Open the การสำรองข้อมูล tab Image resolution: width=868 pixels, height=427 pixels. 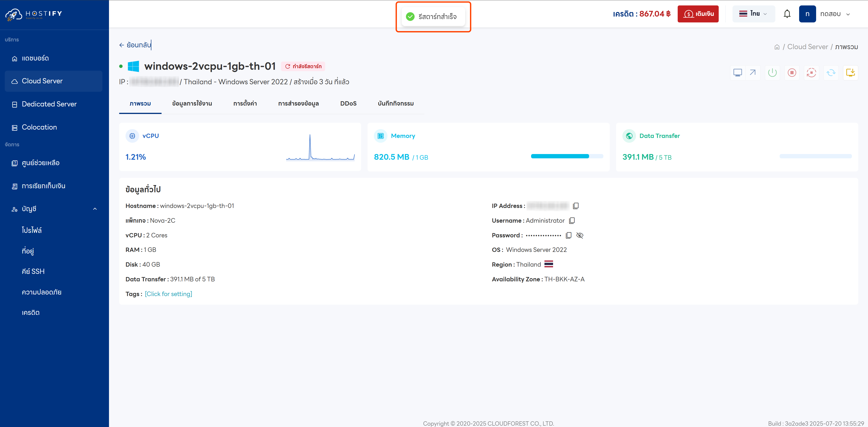pyautogui.click(x=299, y=104)
